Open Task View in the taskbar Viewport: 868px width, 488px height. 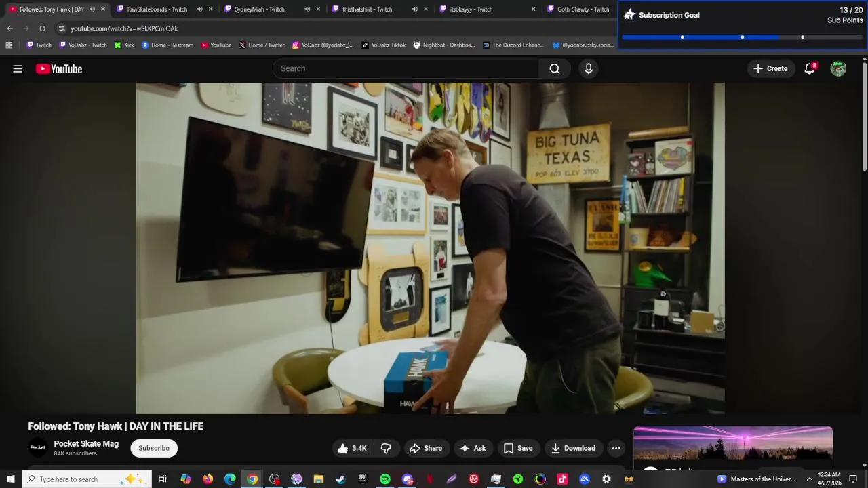pyautogui.click(x=163, y=479)
